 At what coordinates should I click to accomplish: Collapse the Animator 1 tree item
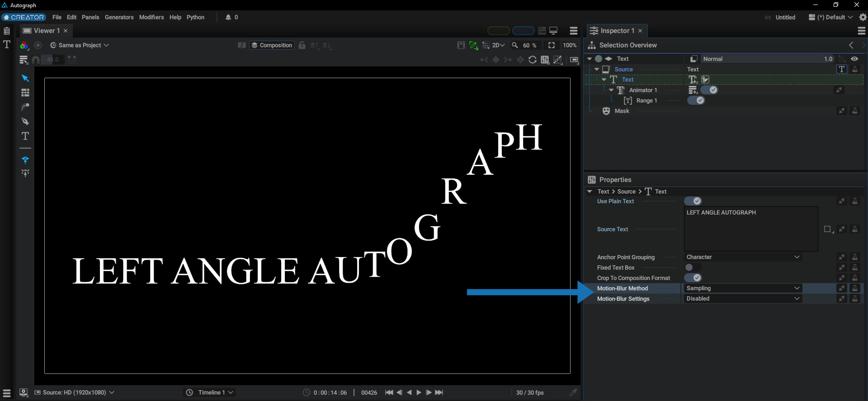611,90
